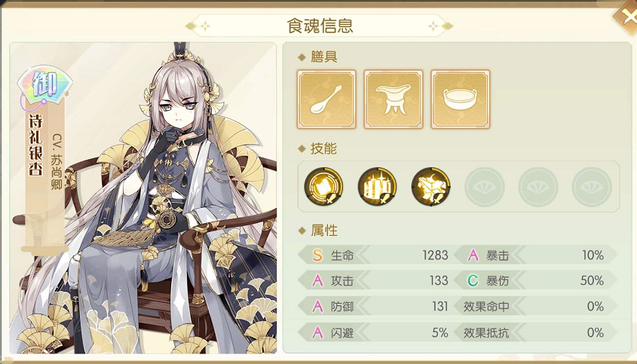Click the 效果抵抗 stat row
Image resolution: width=637 pixels, height=364 pixels.
535,332
